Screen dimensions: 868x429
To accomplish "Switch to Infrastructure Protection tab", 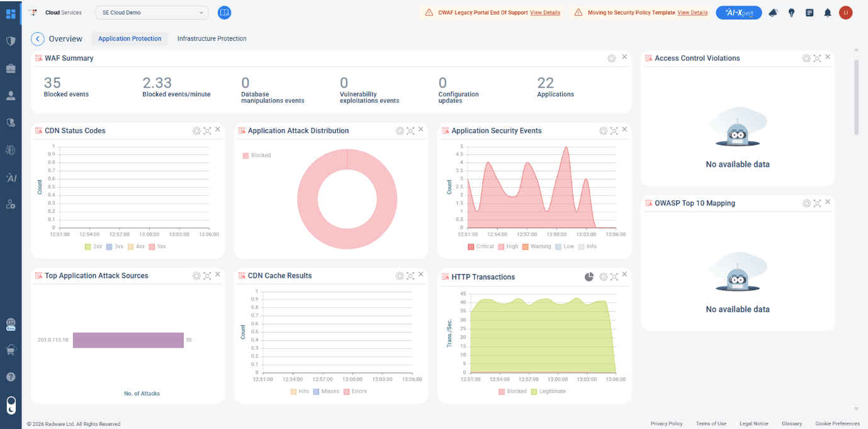I will coord(212,39).
